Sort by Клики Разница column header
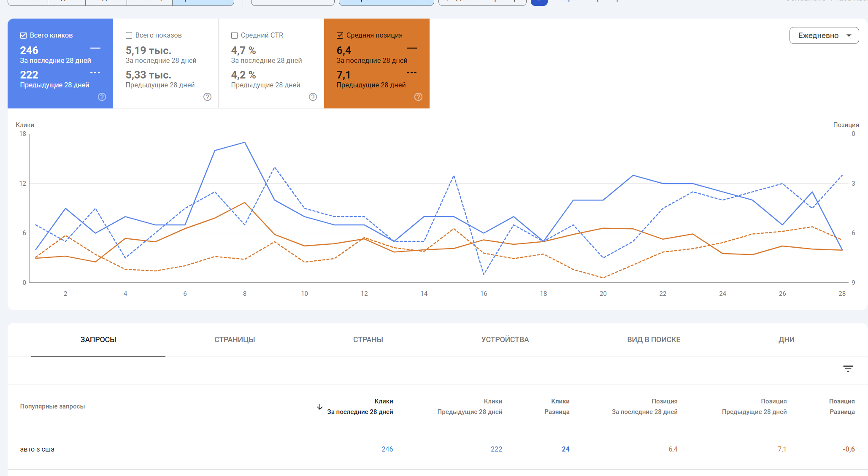The height and width of the screenshot is (476, 868). [x=557, y=406]
